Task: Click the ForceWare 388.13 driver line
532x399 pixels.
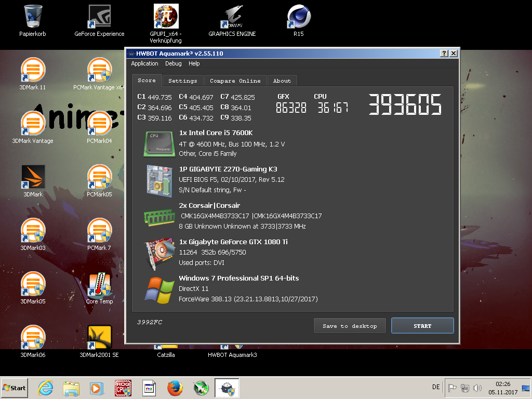Action: click(248, 299)
